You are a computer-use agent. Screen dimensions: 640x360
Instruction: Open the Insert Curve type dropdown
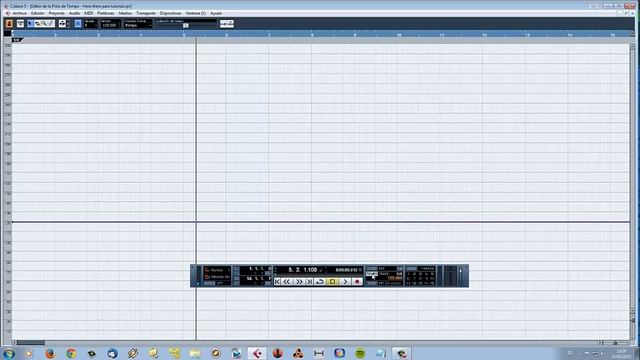pos(138,25)
